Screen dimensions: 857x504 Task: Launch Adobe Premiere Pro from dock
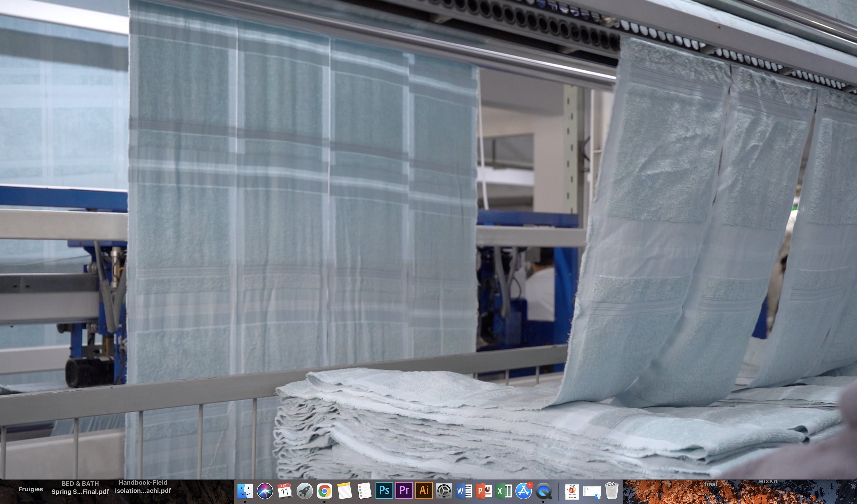pos(404,490)
